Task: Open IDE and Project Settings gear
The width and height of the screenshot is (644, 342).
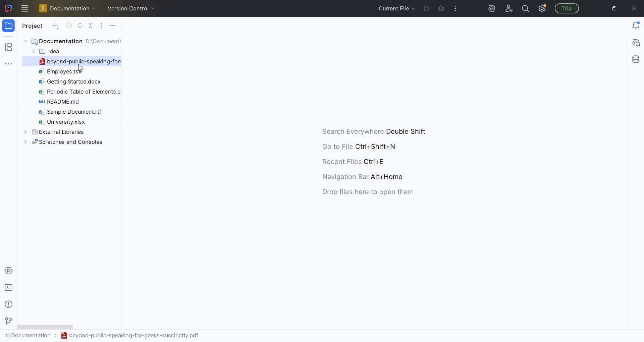Action: [x=543, y=9]
